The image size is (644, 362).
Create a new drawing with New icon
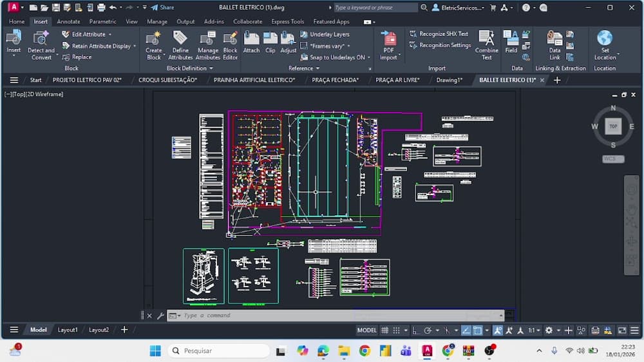[33, 7]
